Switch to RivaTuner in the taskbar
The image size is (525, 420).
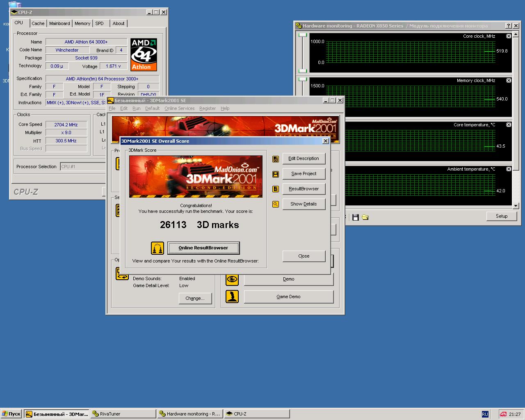(123, 414)
